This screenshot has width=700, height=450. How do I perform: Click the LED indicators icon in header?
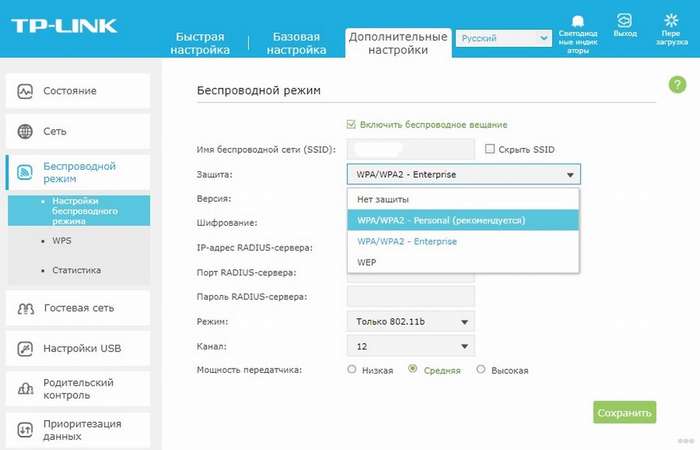coord(577,21)
